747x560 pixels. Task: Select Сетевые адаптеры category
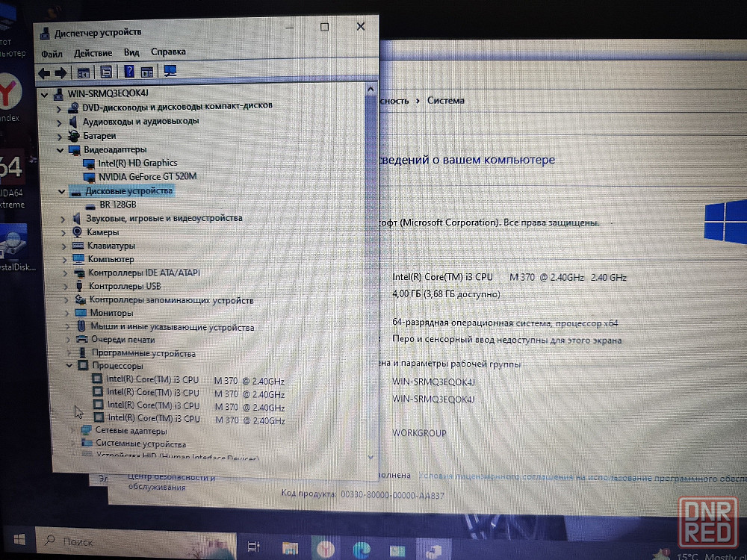coord(131,431)
